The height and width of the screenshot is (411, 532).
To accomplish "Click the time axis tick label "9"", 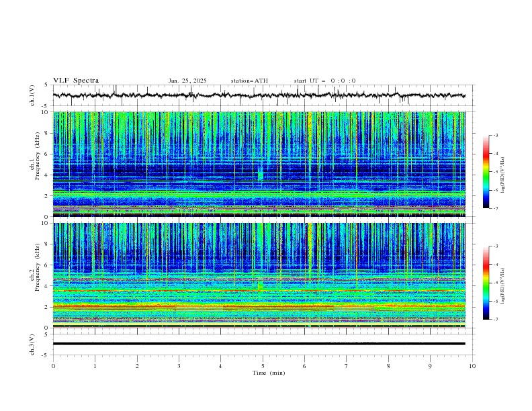I will point(430,366).
